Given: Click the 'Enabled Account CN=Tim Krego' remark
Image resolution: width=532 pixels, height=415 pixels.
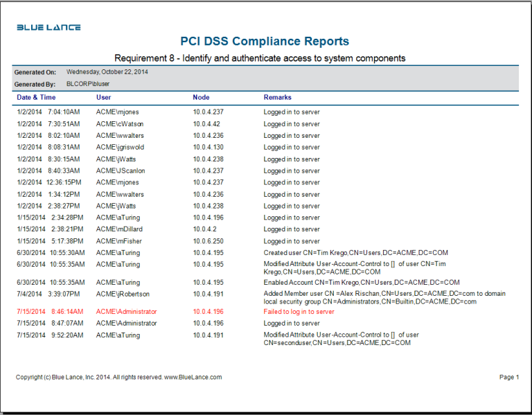Looking at the screenshot, I should [x=362, y=282].
